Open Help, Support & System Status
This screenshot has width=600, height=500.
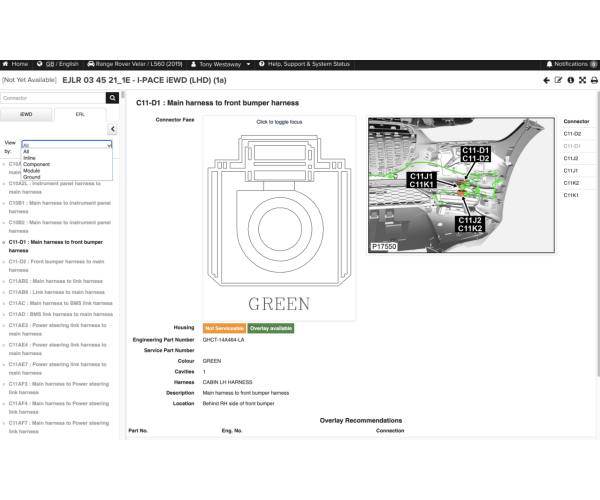pos(305,64)
